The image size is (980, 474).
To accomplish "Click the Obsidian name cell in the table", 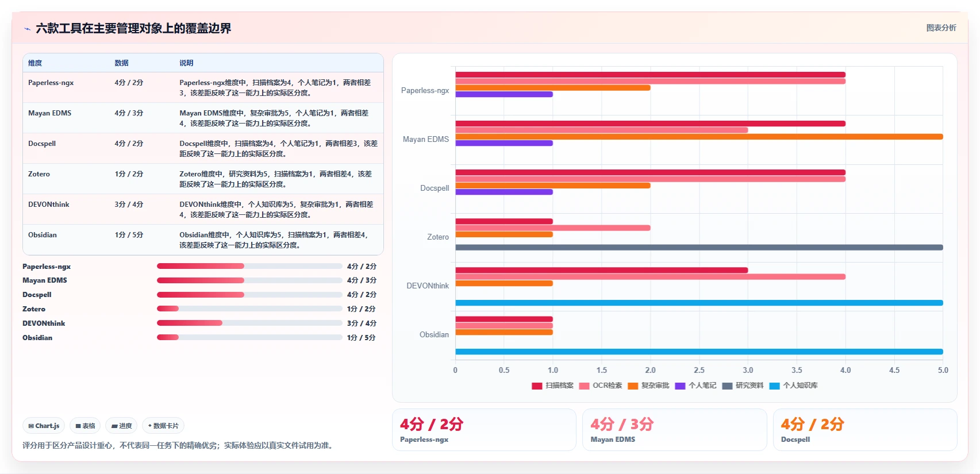I will pyautogui.click(x=43, y=235).
